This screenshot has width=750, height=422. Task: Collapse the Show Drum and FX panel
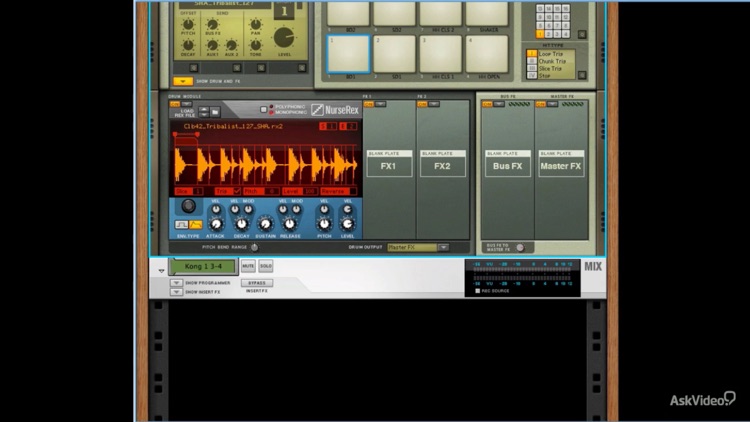(x=183, y=81)
